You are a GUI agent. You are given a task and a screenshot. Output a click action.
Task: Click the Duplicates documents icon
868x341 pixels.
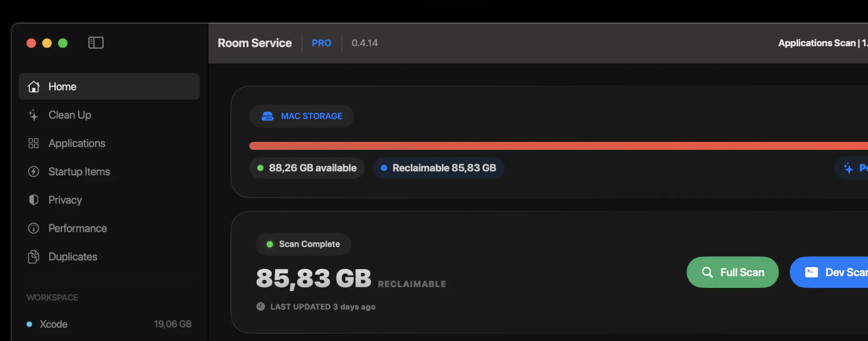(x=34, y=257)
